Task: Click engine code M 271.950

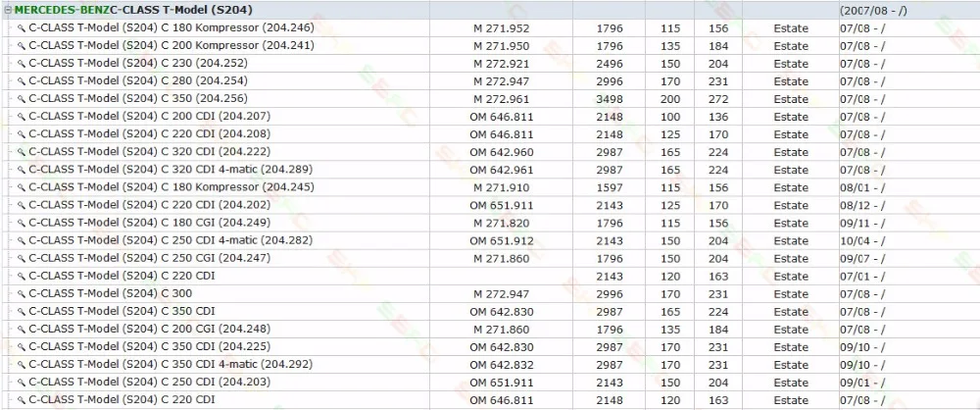Action: 501,46
